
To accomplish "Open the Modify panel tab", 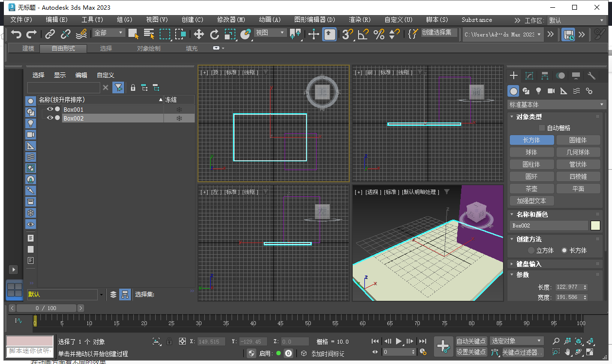I will [529, 76].
